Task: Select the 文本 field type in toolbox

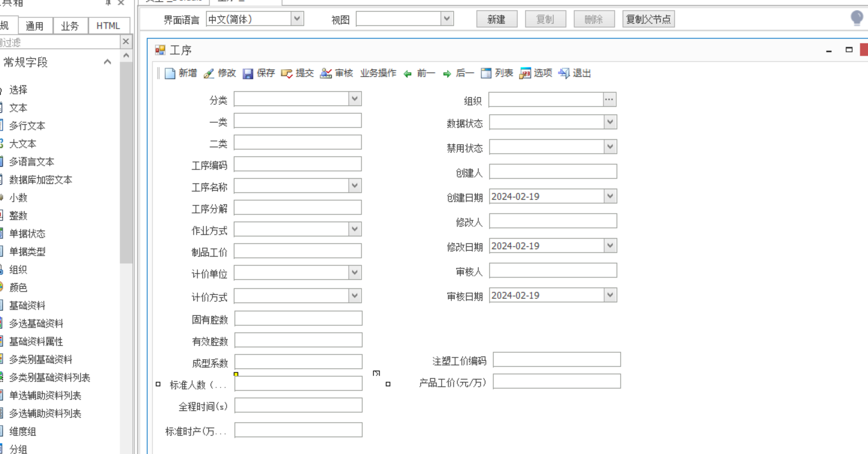Action: [18, 108]
